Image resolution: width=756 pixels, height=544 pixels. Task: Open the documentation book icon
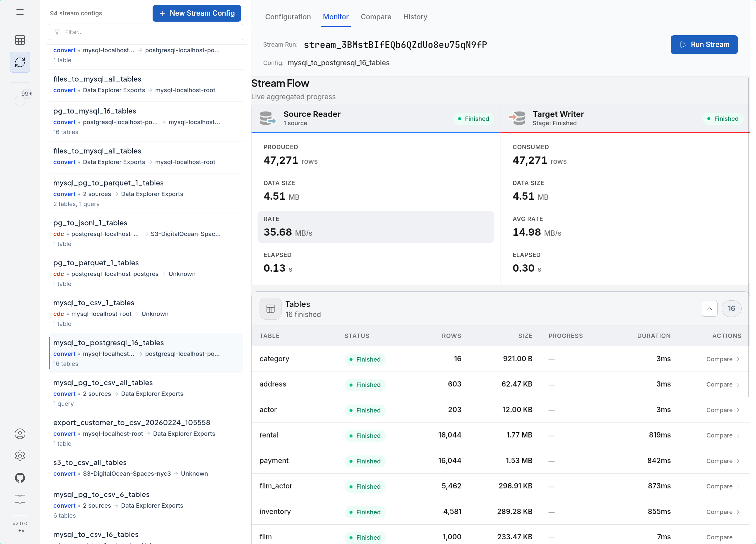[20, 499]
